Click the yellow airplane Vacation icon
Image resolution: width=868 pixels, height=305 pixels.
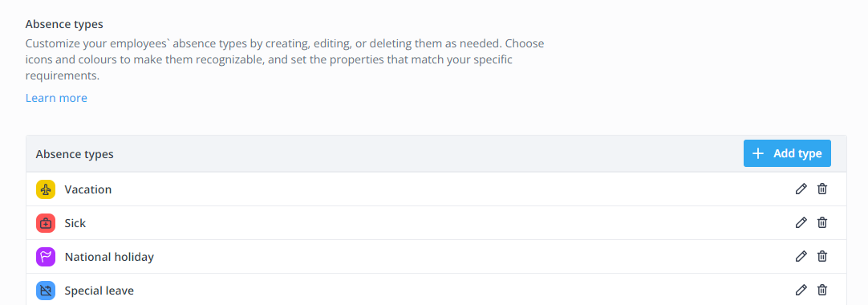(46, 189)
